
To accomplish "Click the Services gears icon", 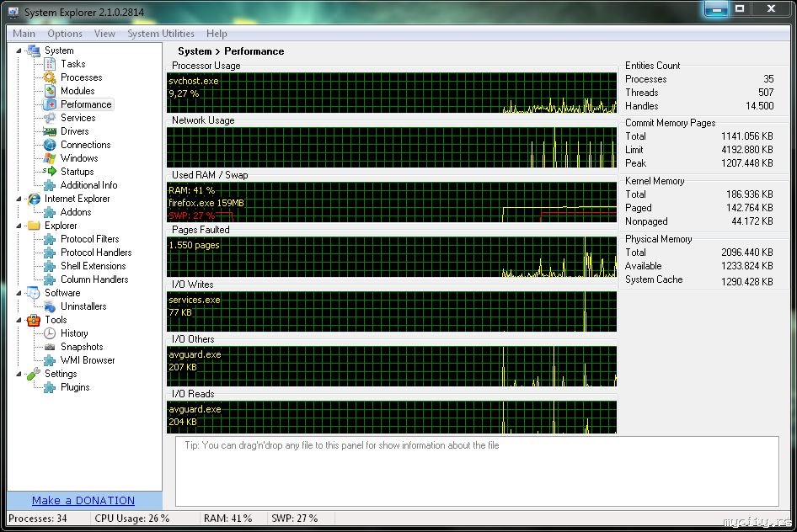I will point(50,118).
